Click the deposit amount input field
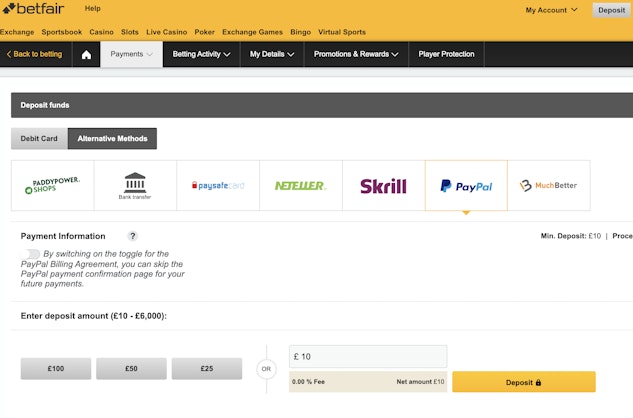The width and height of the screenshot is (633, 418). 367,356
